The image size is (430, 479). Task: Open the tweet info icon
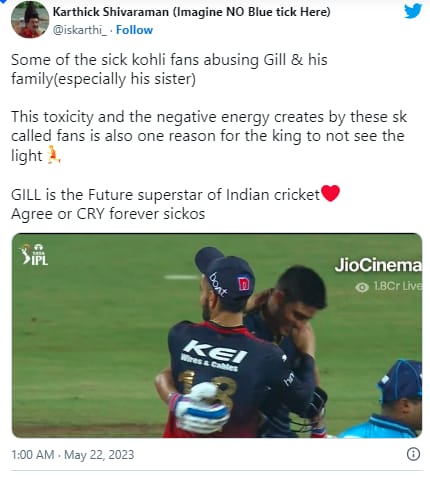(x=414, y=454)
